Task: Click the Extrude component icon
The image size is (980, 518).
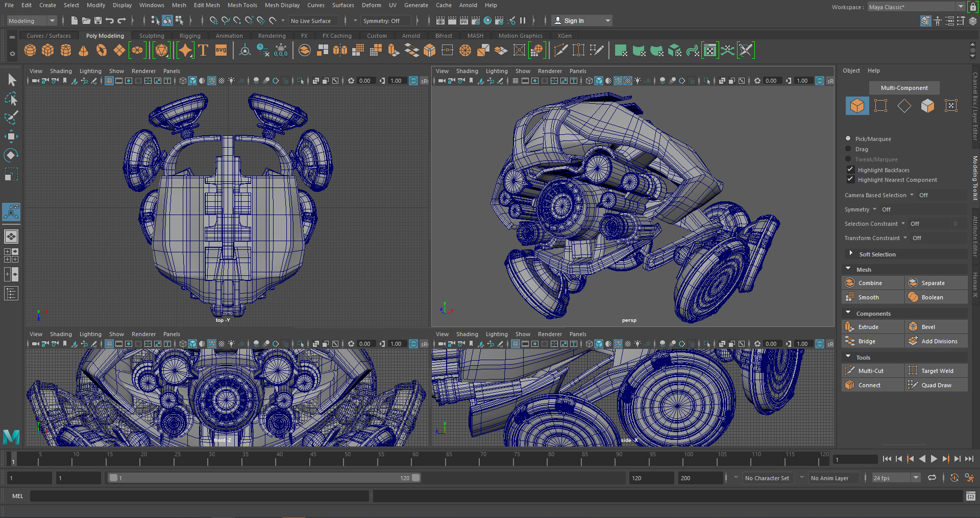Action: (850, 327)
